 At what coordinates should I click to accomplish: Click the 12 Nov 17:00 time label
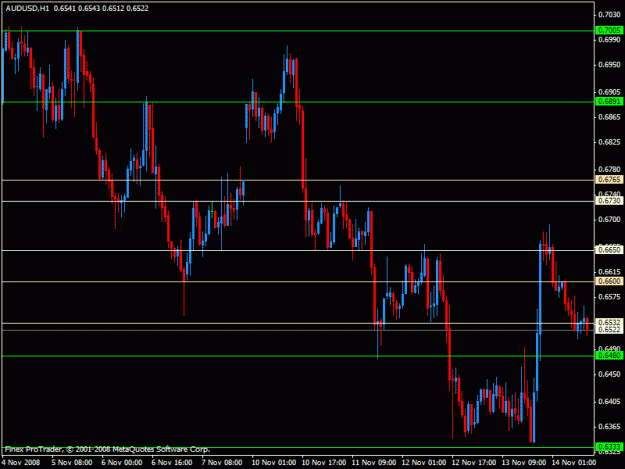click(474, 462)
